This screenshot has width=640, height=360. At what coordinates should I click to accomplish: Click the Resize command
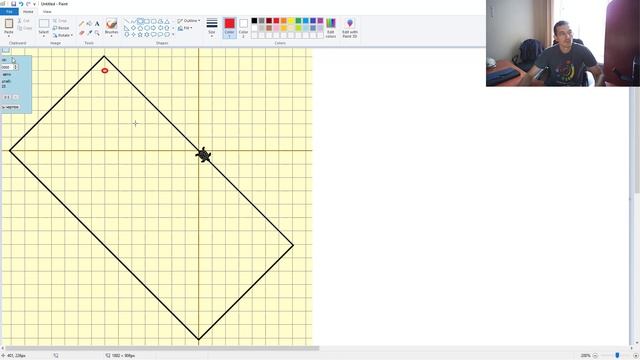(x=61, y=28)
